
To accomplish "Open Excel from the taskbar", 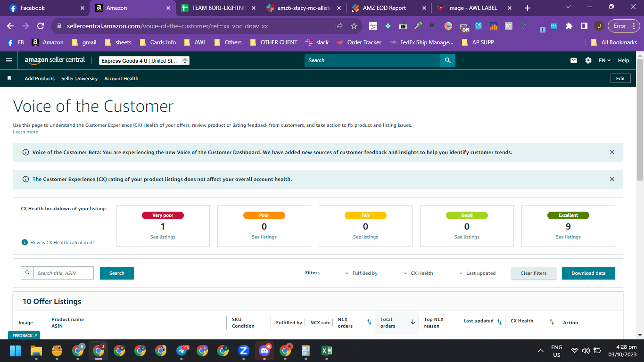I will [326, 351].
